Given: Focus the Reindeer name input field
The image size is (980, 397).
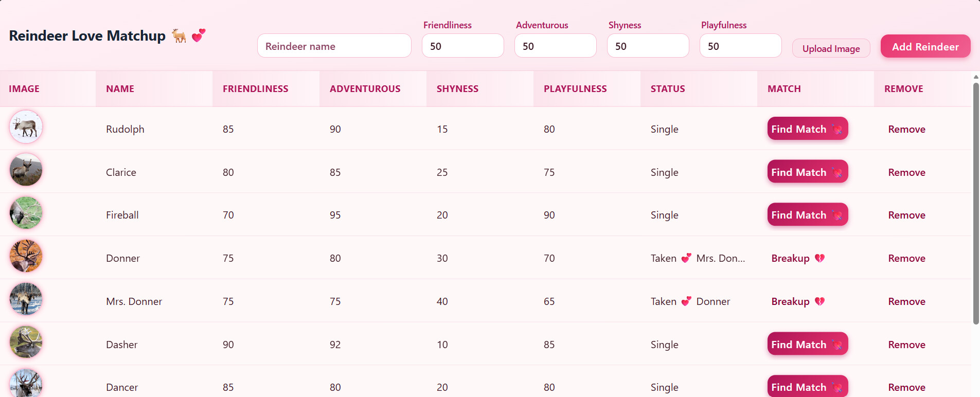Looking at the screenshot, I should point(334,46).
